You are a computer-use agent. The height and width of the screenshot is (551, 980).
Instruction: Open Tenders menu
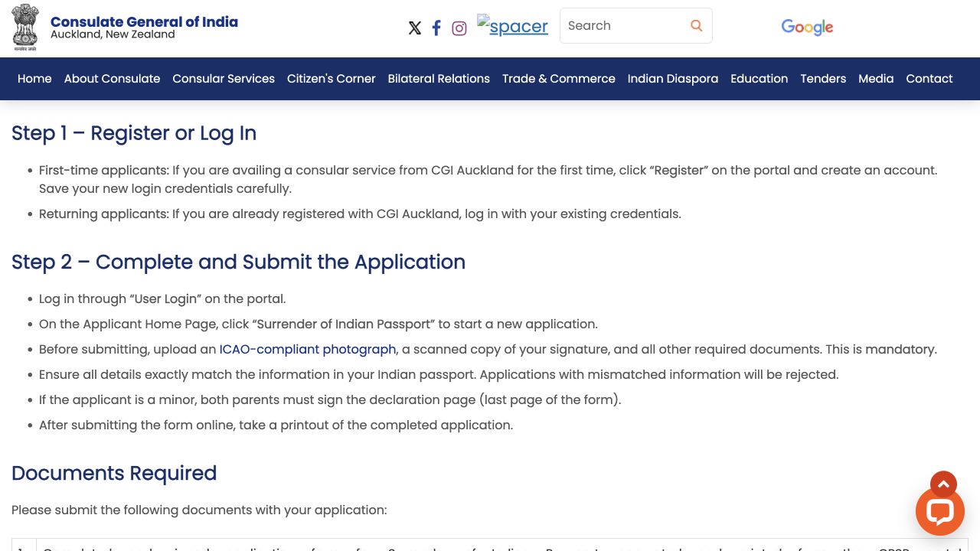[823, 79]
